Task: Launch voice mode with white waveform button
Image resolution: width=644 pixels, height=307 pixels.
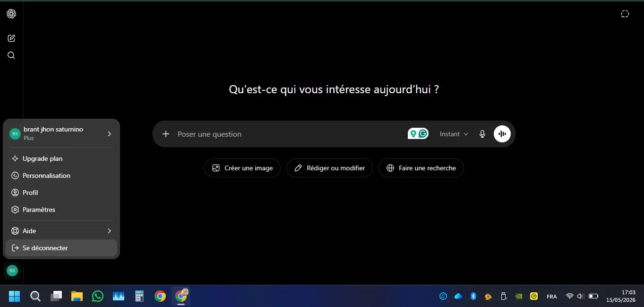Action: pos(502,134)
